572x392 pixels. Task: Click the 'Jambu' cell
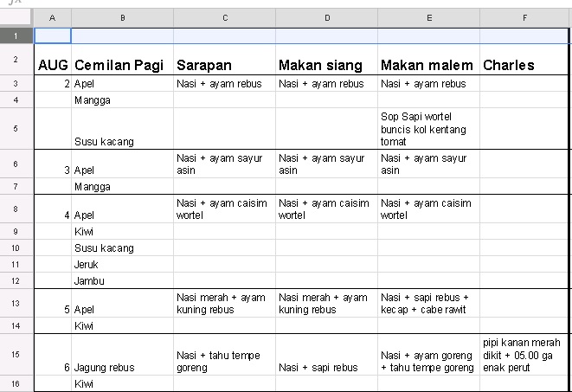tap(123, 280)
